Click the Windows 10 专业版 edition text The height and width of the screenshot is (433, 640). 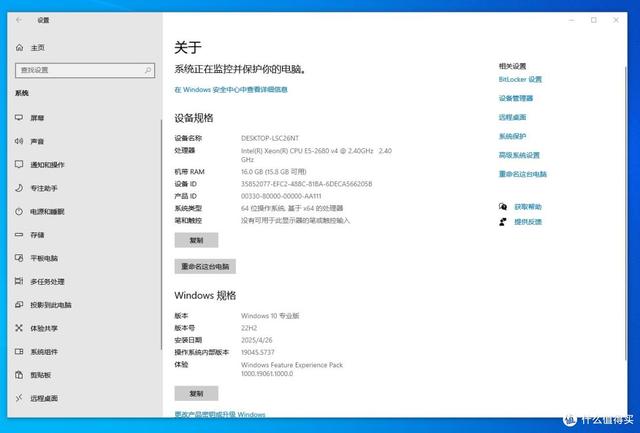(270, 315)
